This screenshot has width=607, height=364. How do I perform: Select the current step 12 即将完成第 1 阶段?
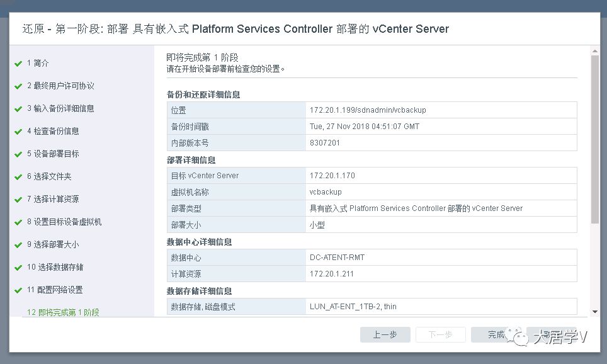(62, 312)
